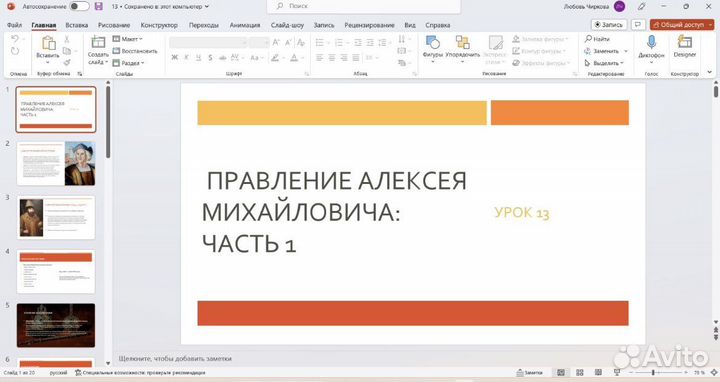The width and height of the screenshot is (720, 382).
Task: Click the Text shadow S icon
Action: [210, 58]
